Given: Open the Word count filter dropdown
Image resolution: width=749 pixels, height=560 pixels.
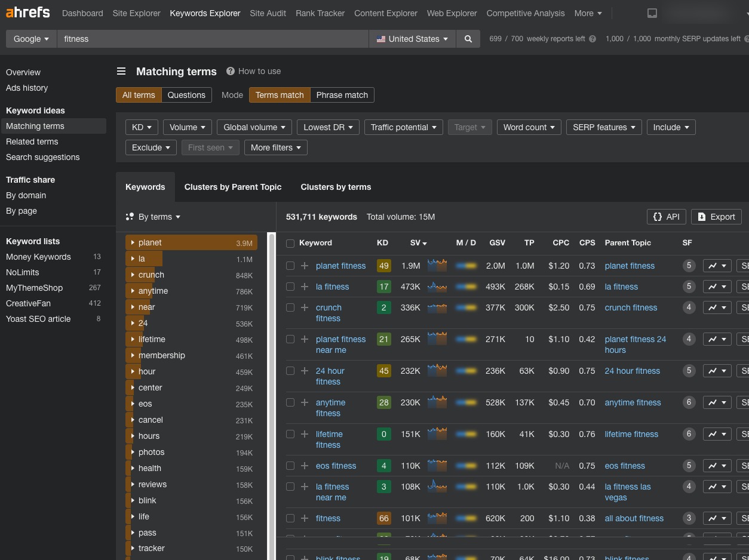Looking at the screenshot, I should point(529,127).
